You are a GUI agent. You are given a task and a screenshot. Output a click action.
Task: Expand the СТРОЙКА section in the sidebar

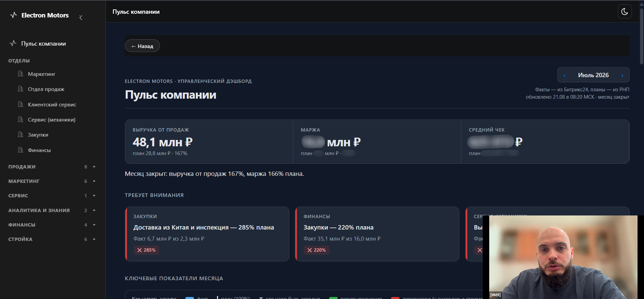(x=52, y=239)
